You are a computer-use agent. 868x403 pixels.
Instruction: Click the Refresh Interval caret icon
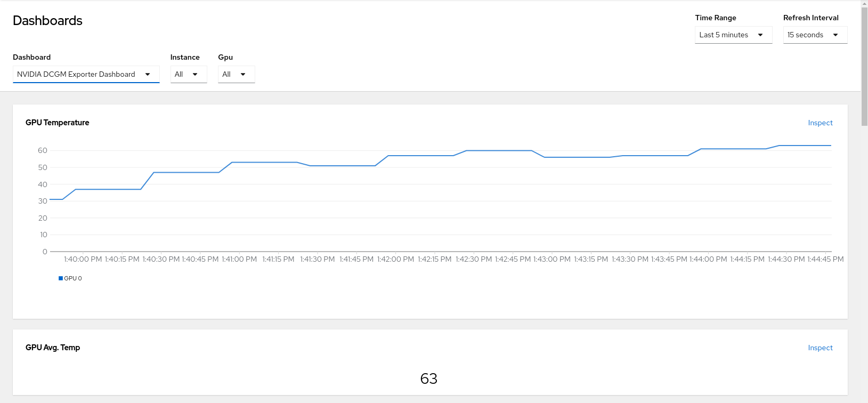point(834,35)
